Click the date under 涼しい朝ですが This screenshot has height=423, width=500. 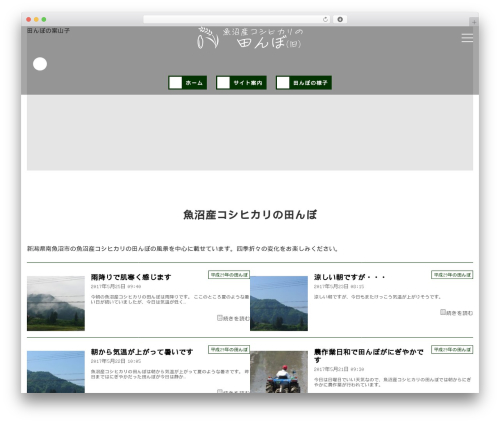point(339,286)
